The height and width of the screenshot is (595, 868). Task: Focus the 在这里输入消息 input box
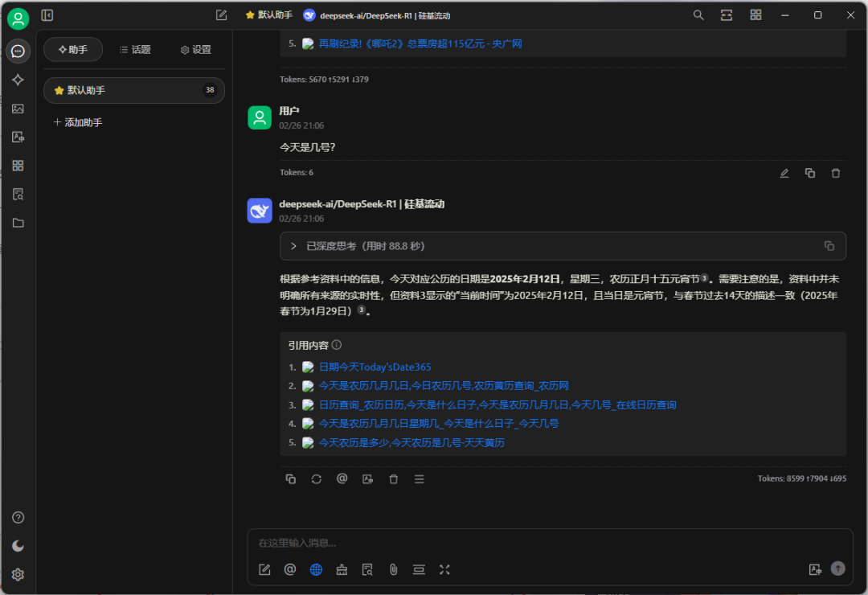coord(551,543)
